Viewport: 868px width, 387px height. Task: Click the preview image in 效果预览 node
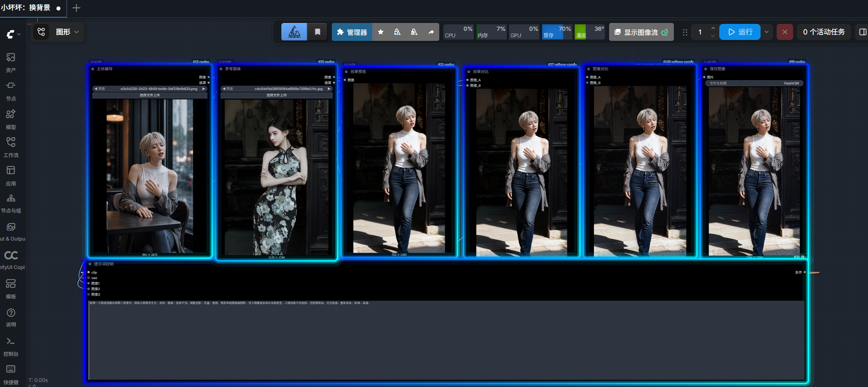point(399,168)
